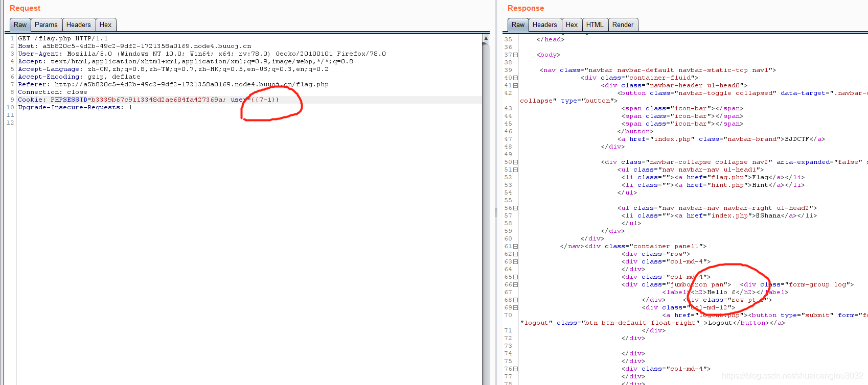Click the 'Response' panel heading
Viewport: 868px width, 385px height.
pos(526,8)
